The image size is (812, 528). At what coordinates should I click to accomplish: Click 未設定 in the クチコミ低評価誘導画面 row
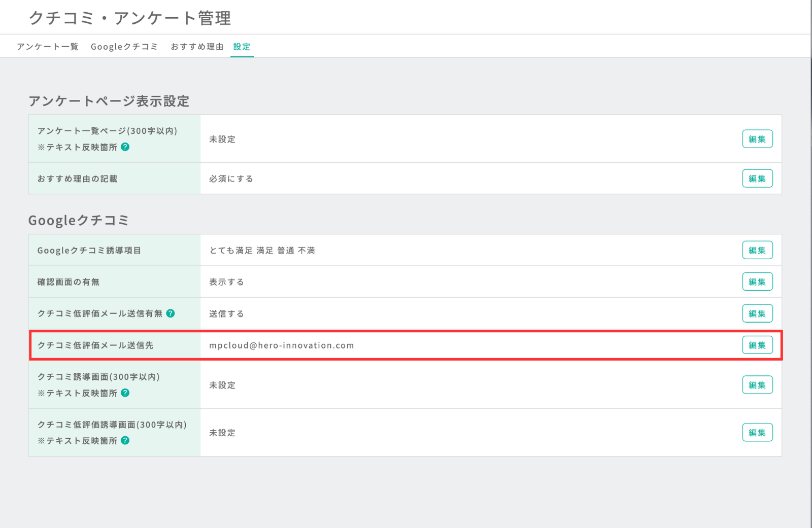[222, 433]
